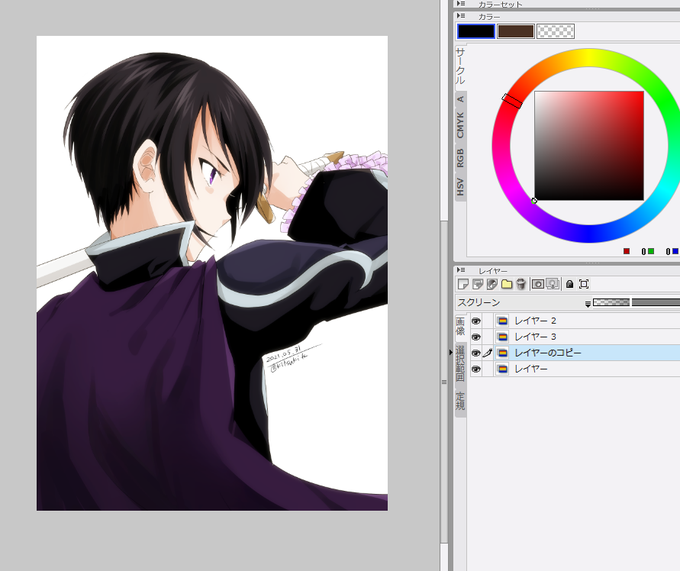Select the 定規 tab in layer panel
Screen dimensions: 680x571
pyautogui.click(x=460, y=401)
